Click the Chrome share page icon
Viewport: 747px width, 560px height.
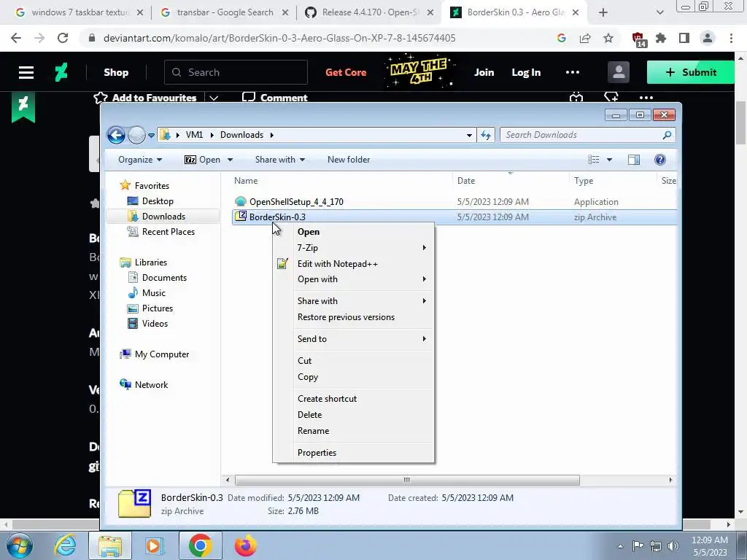(585, 38)
